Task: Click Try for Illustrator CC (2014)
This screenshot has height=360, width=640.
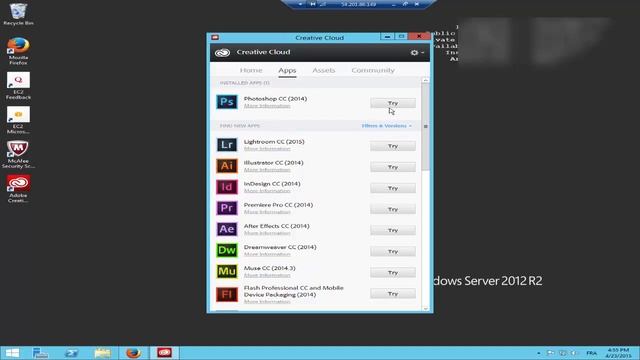Action: 393,167
